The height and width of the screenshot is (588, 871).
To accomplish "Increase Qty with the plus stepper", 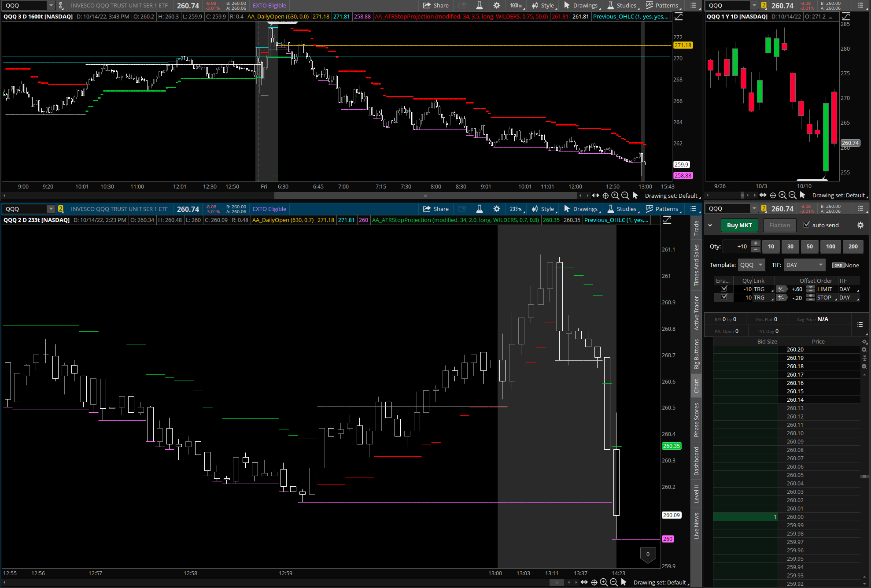I will 756,244.
